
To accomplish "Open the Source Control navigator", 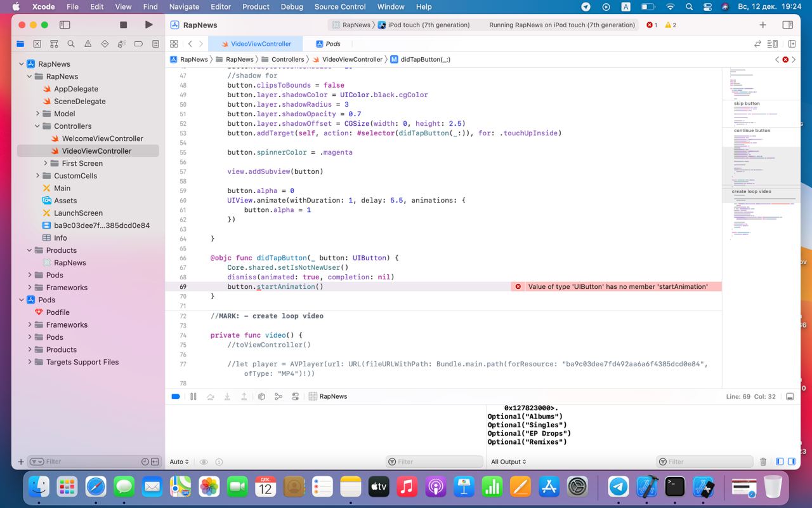I will coord(37,44).
